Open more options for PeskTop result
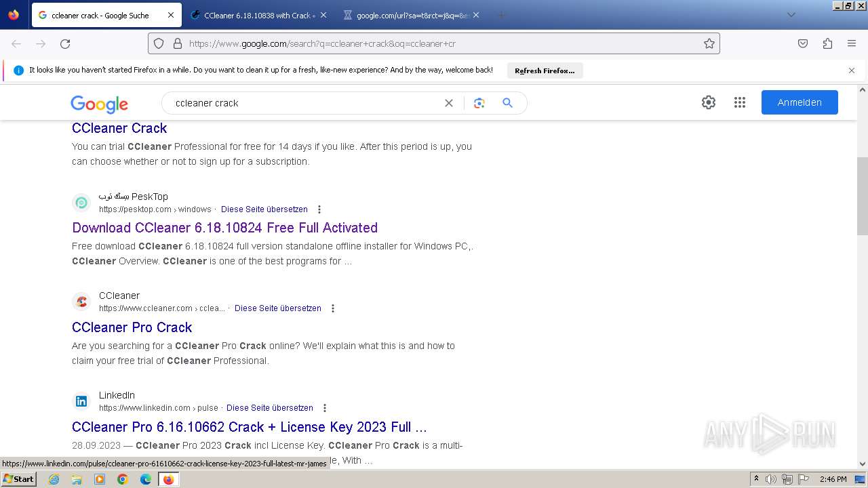 point(319,209)
